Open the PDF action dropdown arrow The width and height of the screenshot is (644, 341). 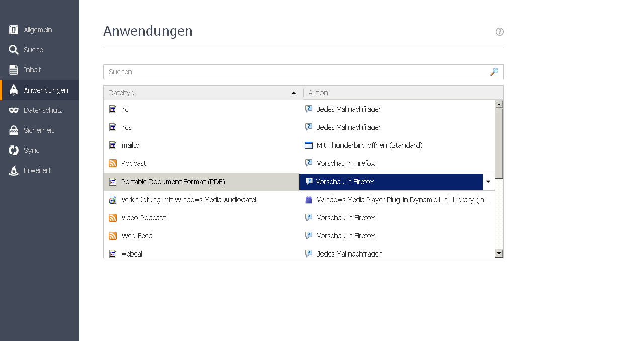pyautogui.click(x=488, y=182)
